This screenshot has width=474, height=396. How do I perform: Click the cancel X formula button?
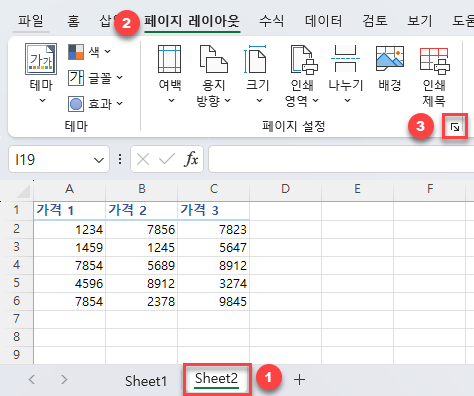143,160
